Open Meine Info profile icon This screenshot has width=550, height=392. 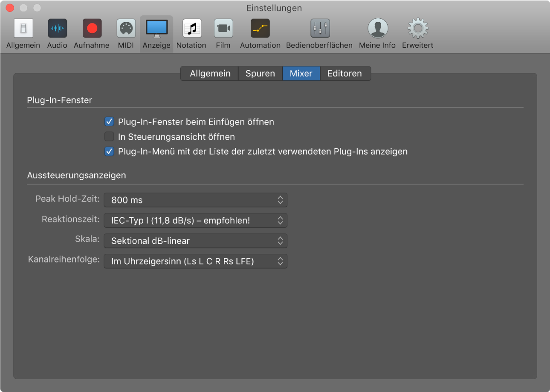377,29
